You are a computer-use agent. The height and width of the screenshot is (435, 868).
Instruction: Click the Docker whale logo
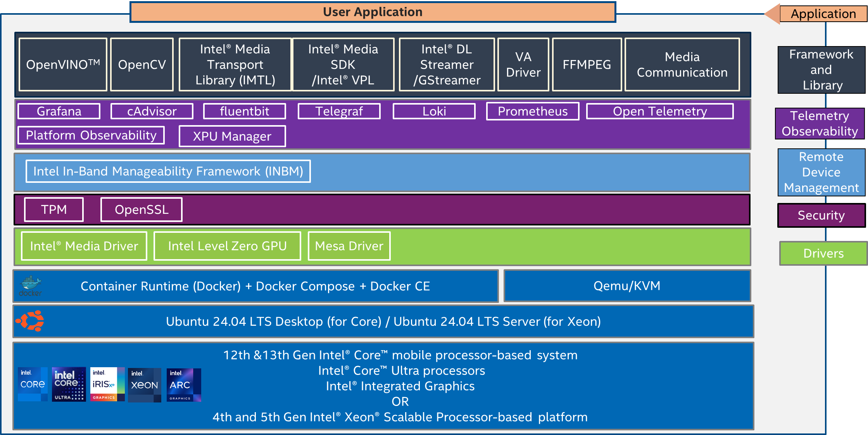30,286
